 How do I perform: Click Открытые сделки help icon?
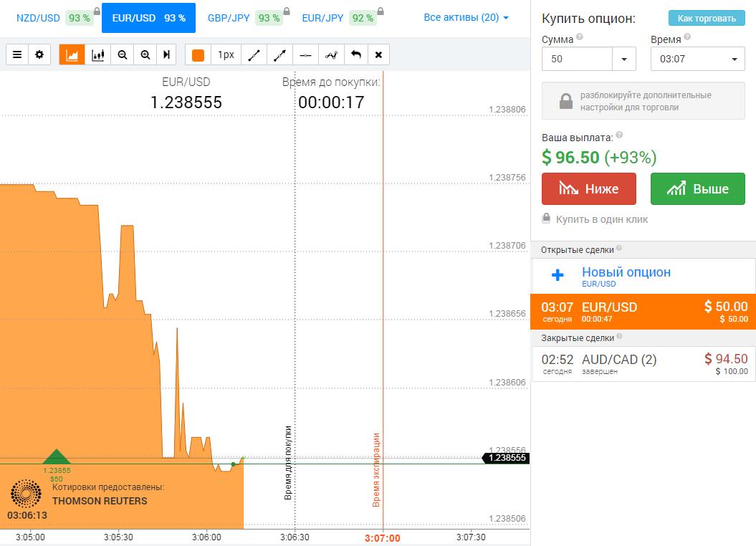coord(618,248)
